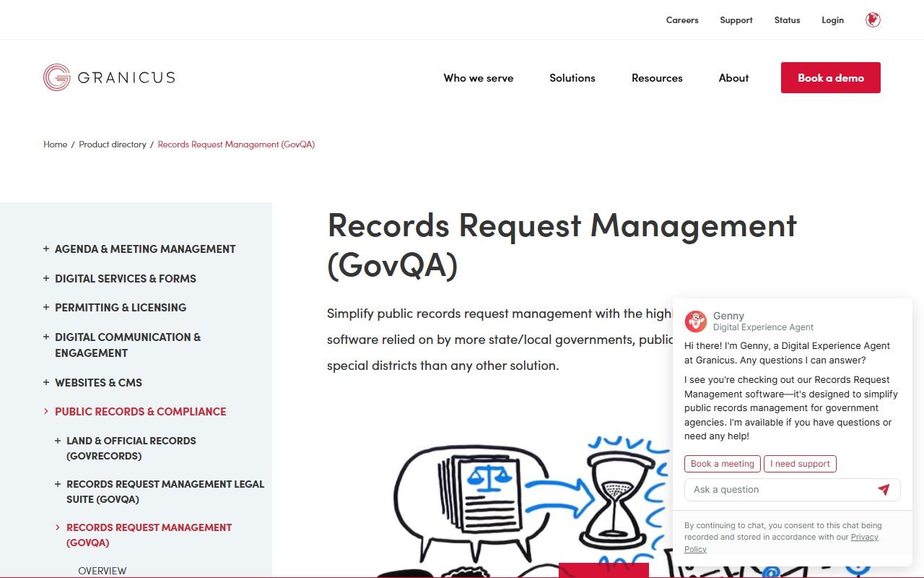Expand Websites & CMS plus icon

(46, 382)
